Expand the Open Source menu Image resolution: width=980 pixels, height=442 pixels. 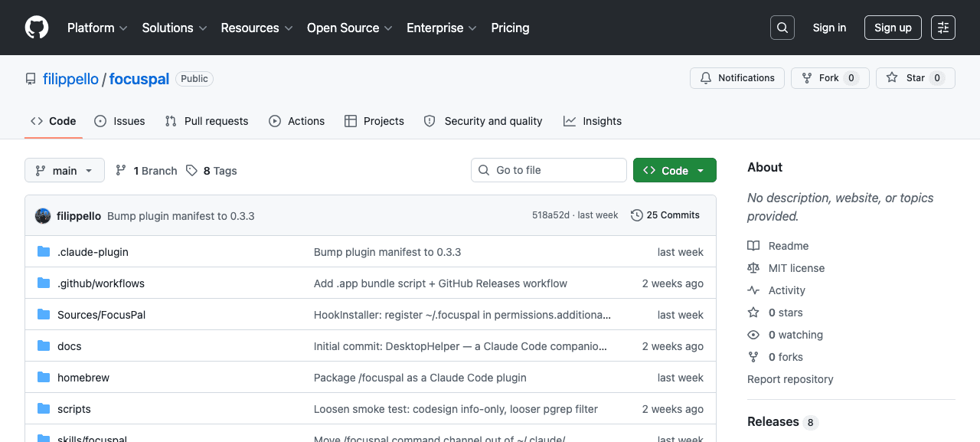tap(350, 28)
